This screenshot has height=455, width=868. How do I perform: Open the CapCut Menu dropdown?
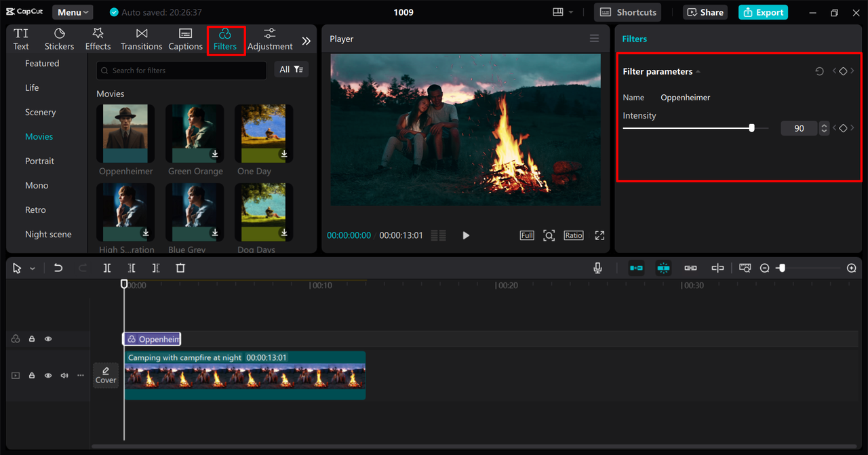point(73,12)
